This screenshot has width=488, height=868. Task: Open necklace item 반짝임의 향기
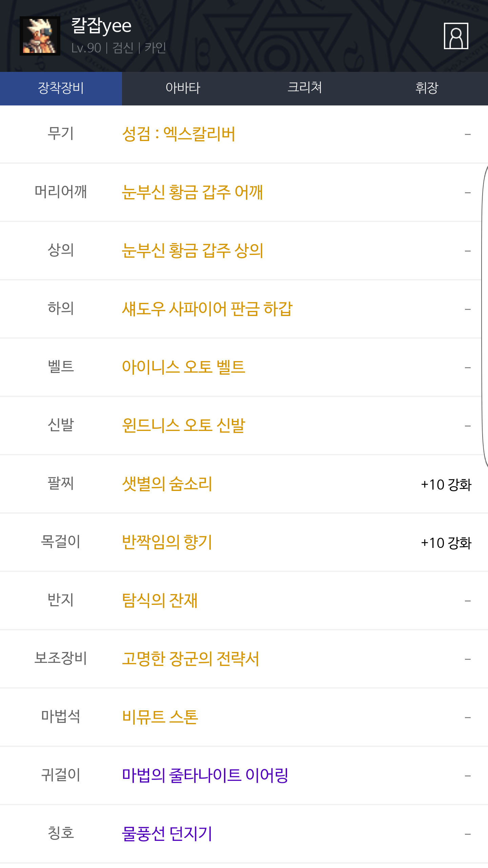pos(167,542)
